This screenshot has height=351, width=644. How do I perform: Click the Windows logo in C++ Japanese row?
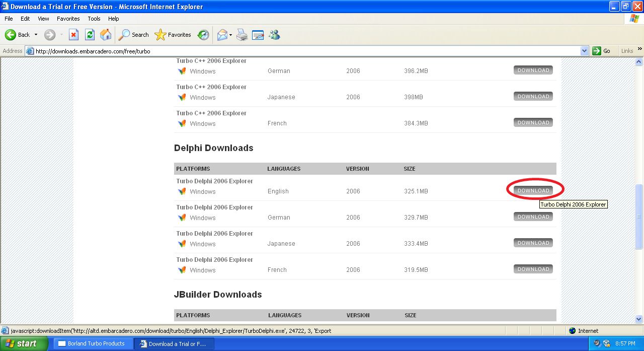182,97
